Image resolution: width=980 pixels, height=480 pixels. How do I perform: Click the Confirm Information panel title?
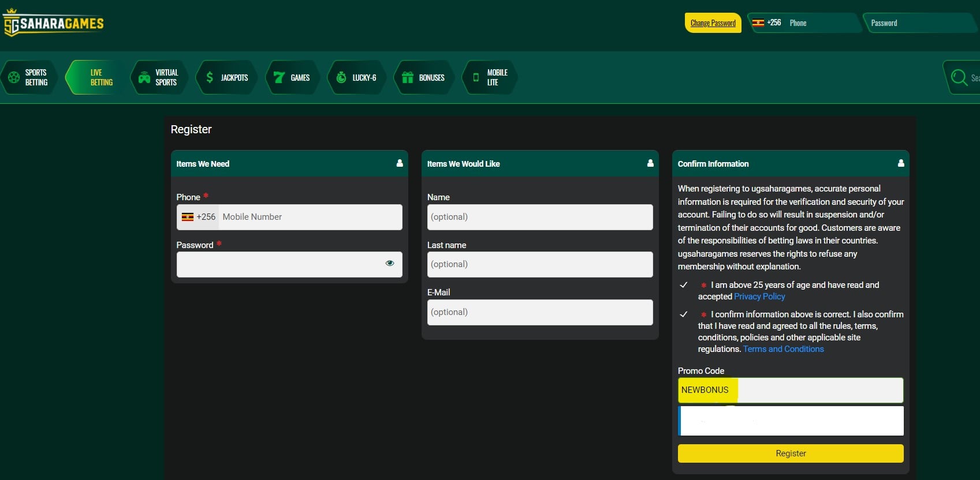713,164
